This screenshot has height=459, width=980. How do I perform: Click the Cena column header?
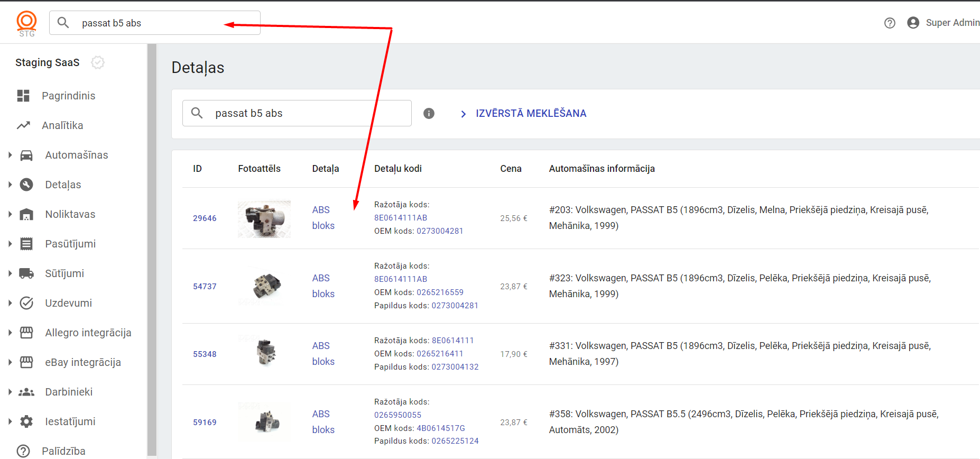(511, 169)
